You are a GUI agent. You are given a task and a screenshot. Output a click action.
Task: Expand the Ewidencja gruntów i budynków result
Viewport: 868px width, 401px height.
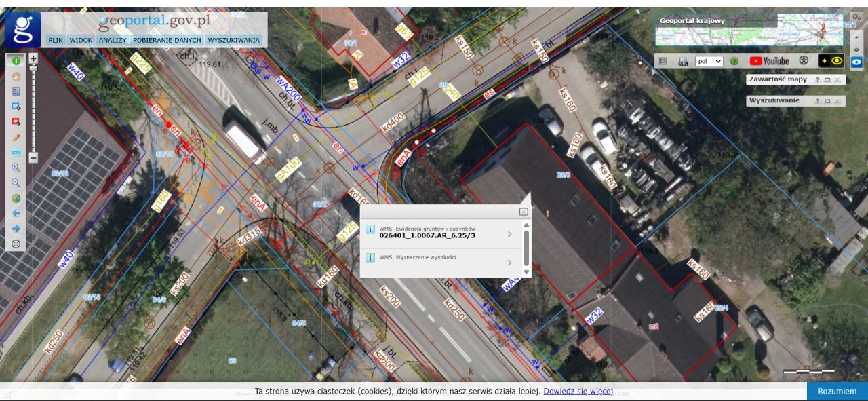pos(509,234)
